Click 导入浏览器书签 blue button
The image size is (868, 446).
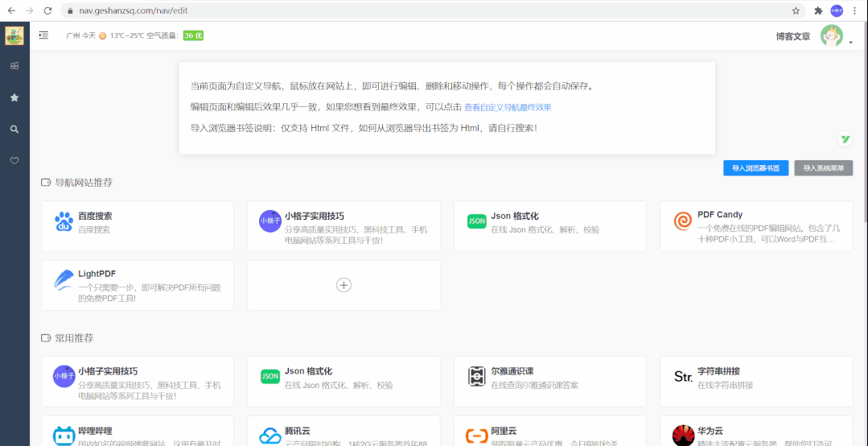click(755, 168)
